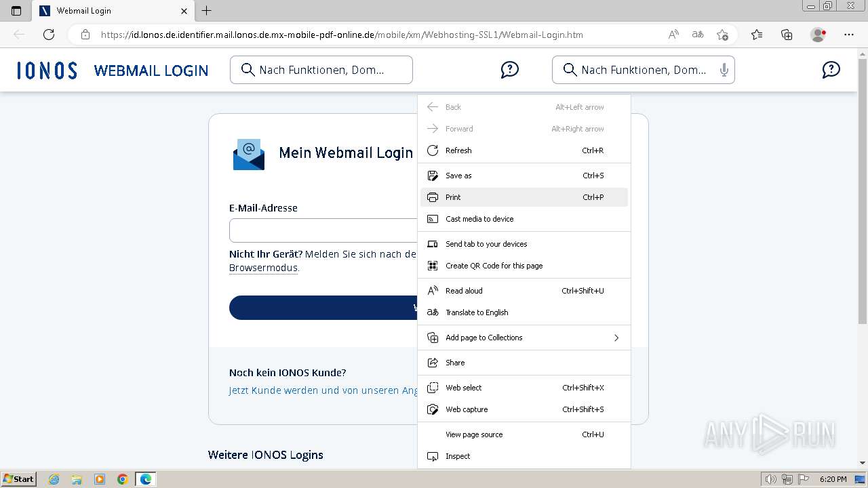This screenshot has height=488, width=868.
Task: Choose Read aloud in context menu
Action: (x=524, y=291)
